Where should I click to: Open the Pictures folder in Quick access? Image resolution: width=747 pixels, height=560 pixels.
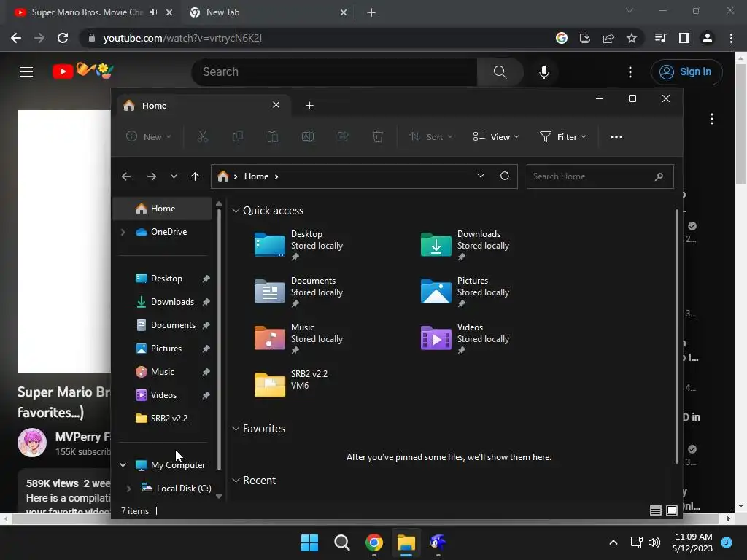pyautogui.click(x=465, y=292)
